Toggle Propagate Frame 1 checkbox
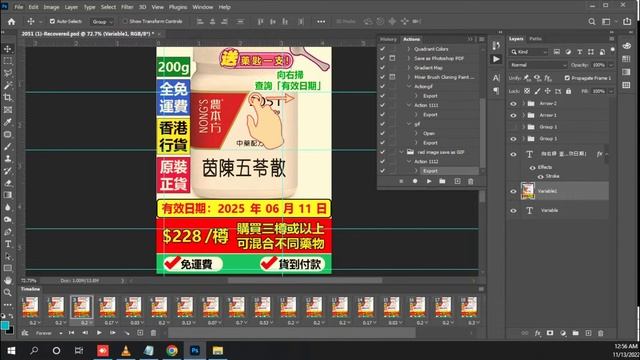Screen dimensions: 640x360 567,78
